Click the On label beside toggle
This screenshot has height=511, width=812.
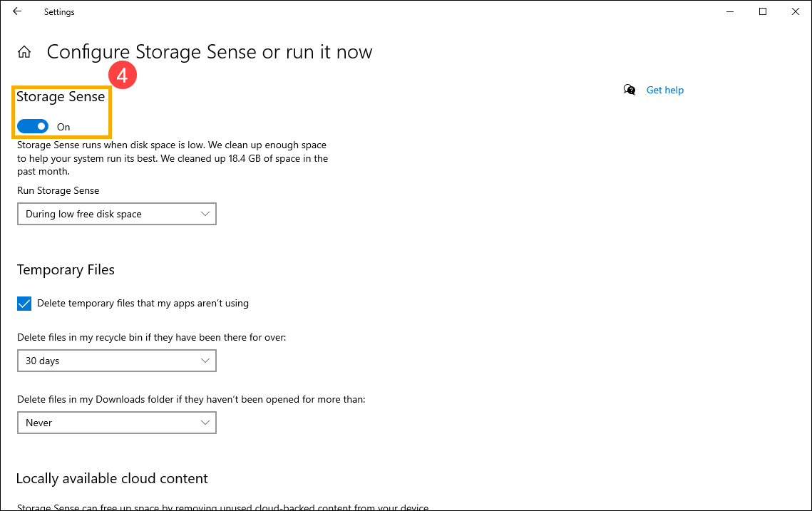[x=63, y=127]
